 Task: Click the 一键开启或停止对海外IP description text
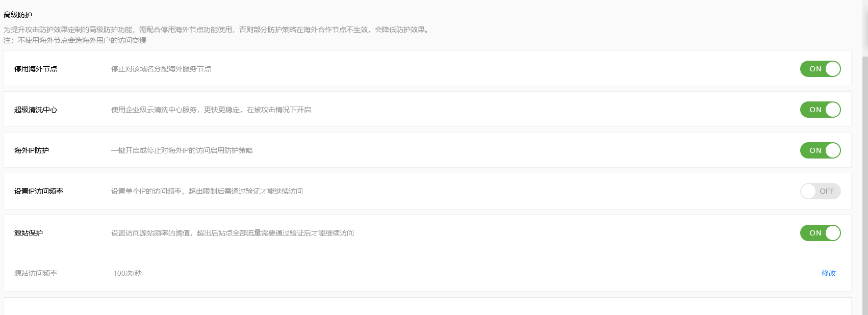click(182, 150)
